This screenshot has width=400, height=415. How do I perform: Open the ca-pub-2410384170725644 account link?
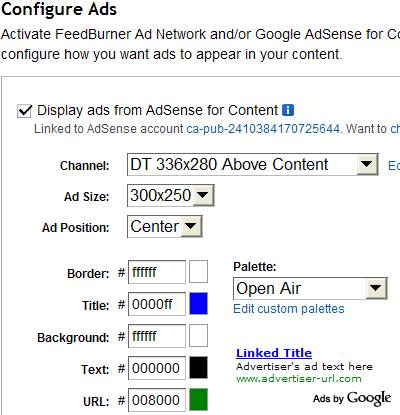point(263,129)
